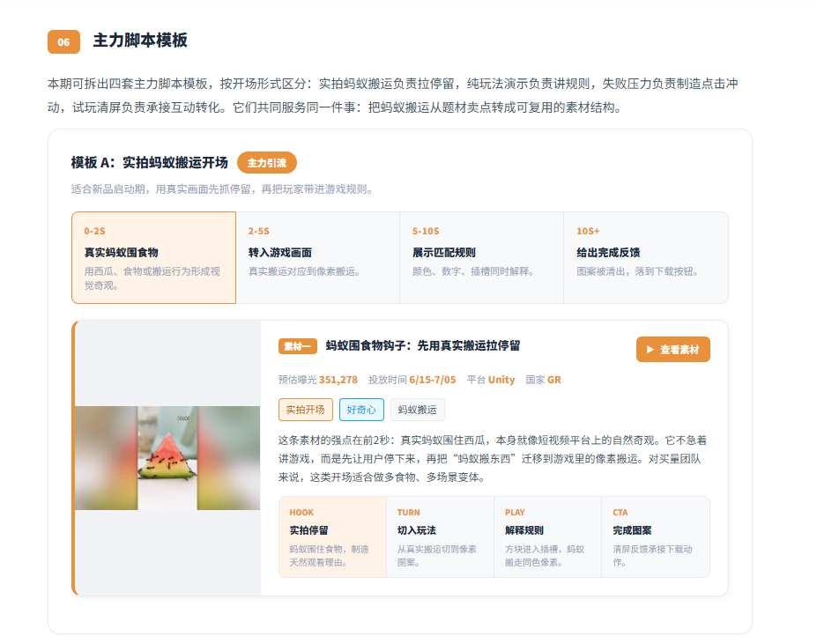Viewport: 817px width, 644px height.
Task: Click text 图案被清出，落到下载按钮
Action: click(637, 271)
